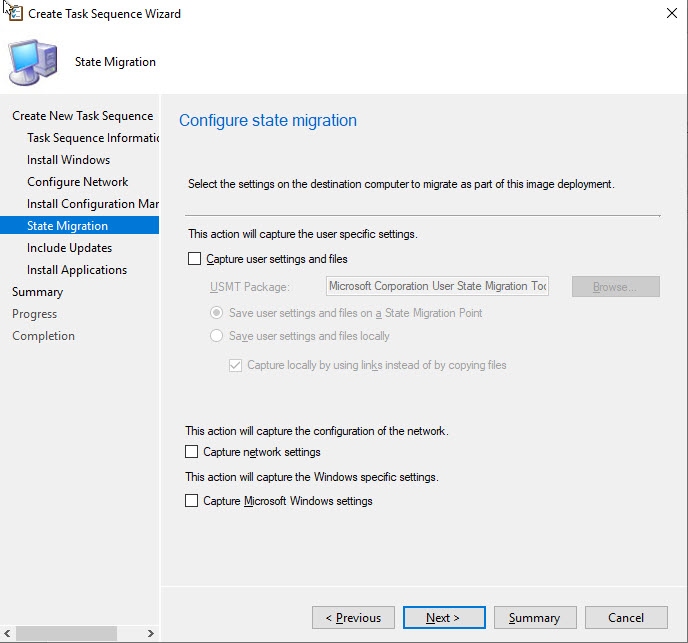The width and height of the screenshot is (688, 643).
Task: Go to Include Updates step
Action: click(x=69, y=248)
